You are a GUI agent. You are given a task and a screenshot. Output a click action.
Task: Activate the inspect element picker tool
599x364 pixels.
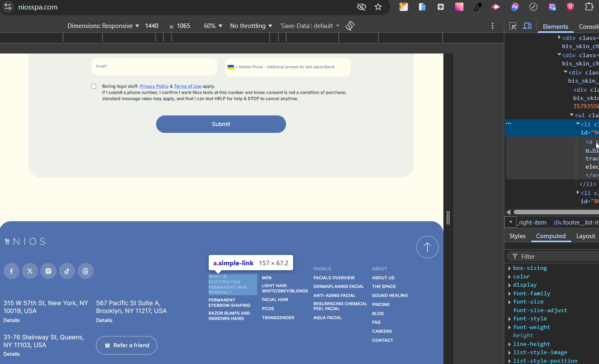pos(513,26)
